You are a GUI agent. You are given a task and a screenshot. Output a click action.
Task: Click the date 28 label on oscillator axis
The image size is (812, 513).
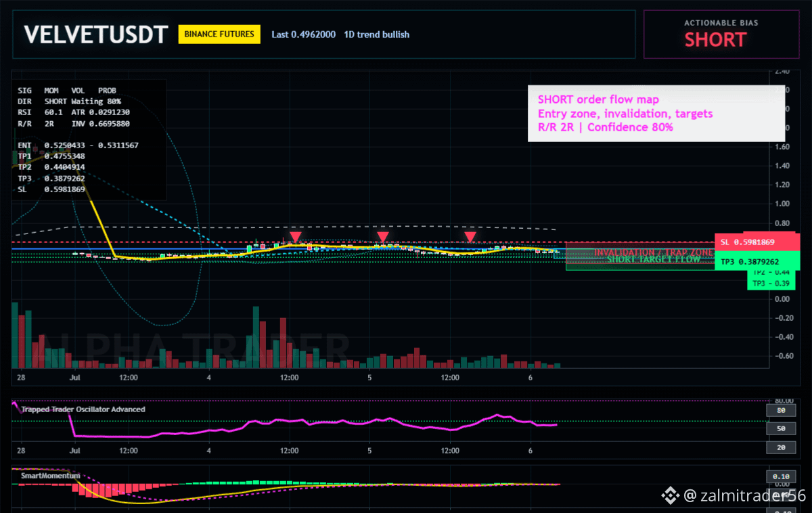point(21,450)
